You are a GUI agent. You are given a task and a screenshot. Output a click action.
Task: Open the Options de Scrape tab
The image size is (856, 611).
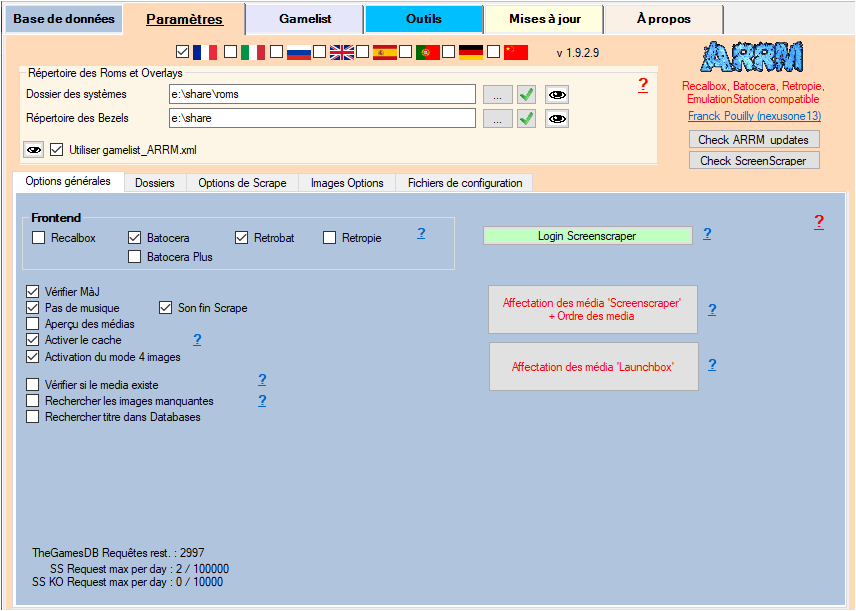click(x=242, y=183)
